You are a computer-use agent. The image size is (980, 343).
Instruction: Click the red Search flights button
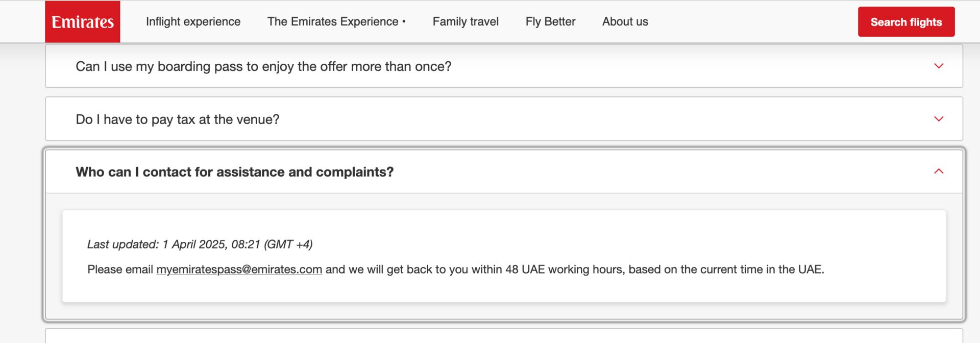906,22
